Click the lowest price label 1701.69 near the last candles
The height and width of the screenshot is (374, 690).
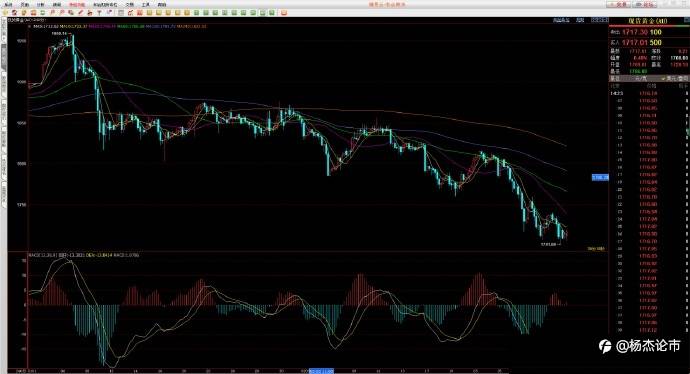pyautogui.click(x=548, y=244)
